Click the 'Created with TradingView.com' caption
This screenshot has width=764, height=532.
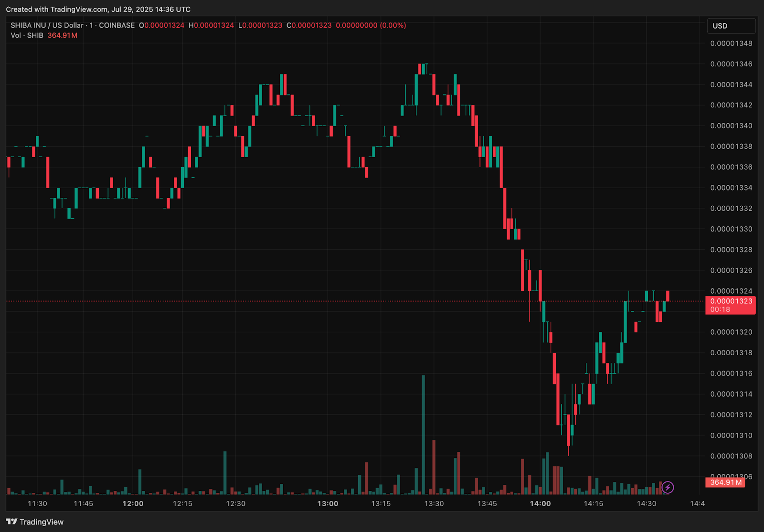coord(57,9)
